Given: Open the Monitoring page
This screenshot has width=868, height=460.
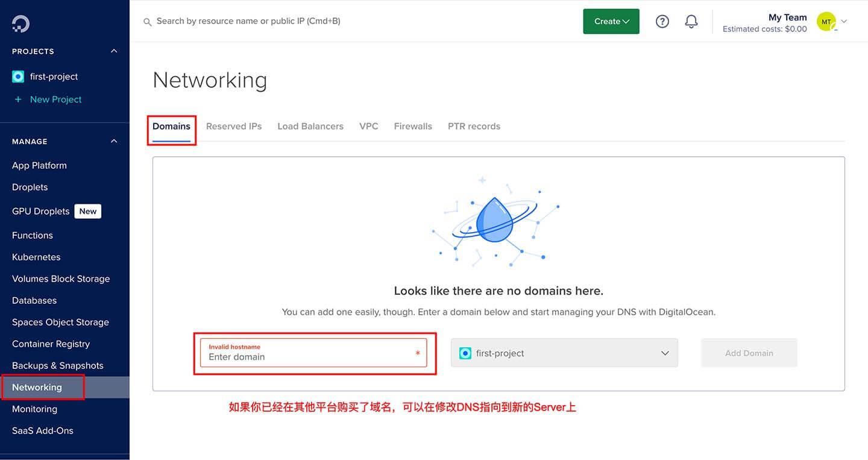Looking at the screenshot, I should [x=34, y=409].
